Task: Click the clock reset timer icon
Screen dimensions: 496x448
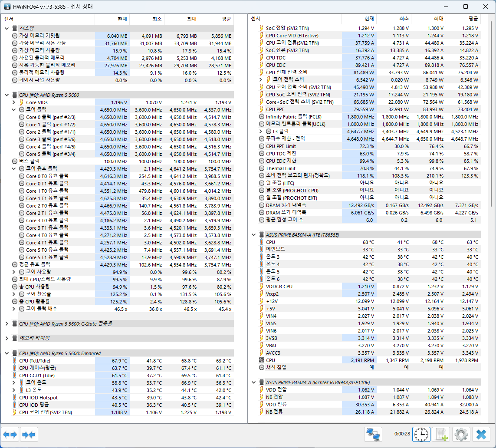Action: (x=421, y=435)
